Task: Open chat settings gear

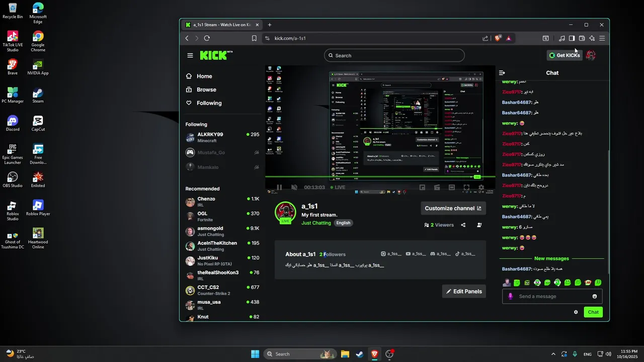Action: pos(576,312)
